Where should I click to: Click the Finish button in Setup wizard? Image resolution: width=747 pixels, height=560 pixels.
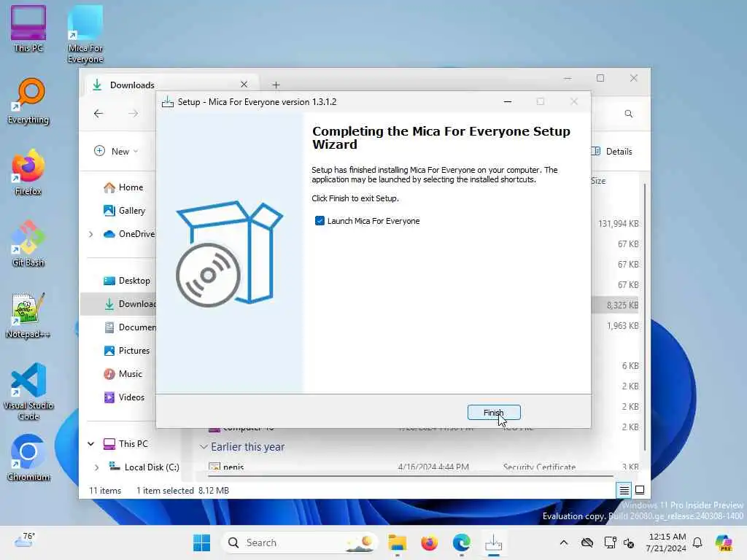[494, 413]
